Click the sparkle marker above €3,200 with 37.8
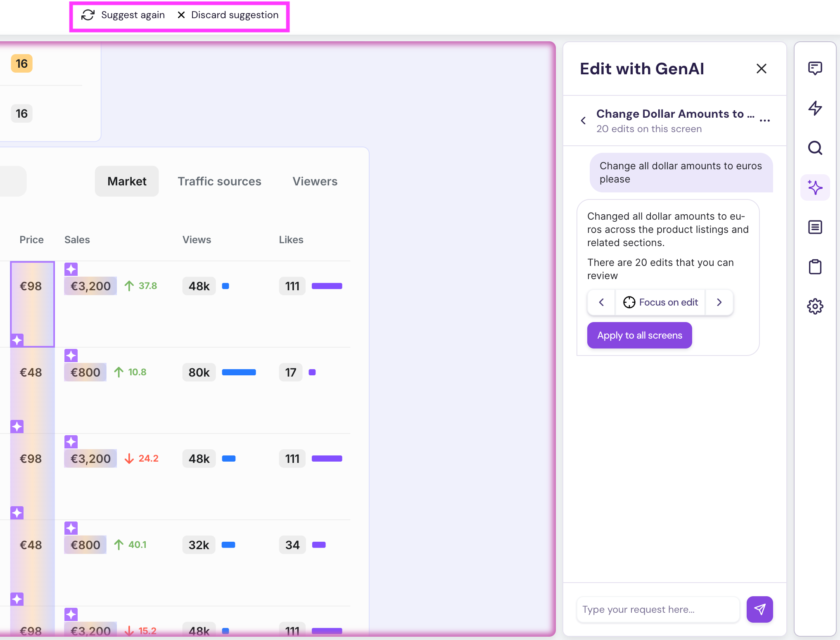The width and height of the screenshot is (840, 640). coord(71,269)
